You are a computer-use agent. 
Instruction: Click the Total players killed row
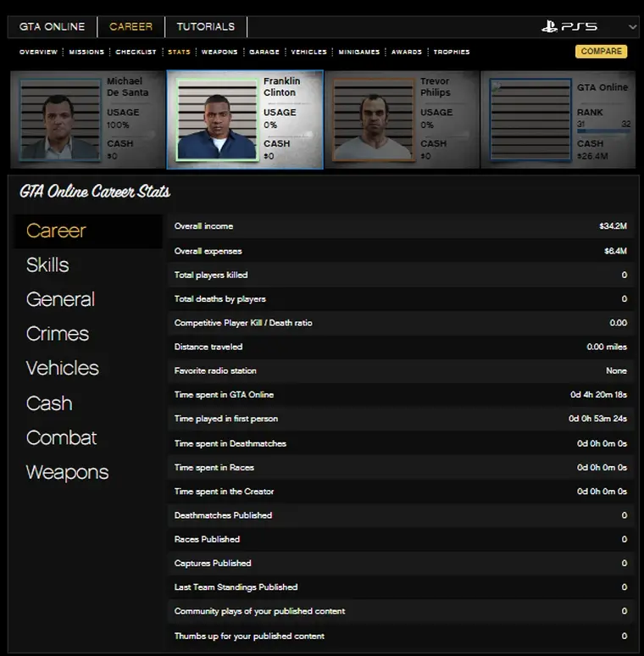click(401, 275)
